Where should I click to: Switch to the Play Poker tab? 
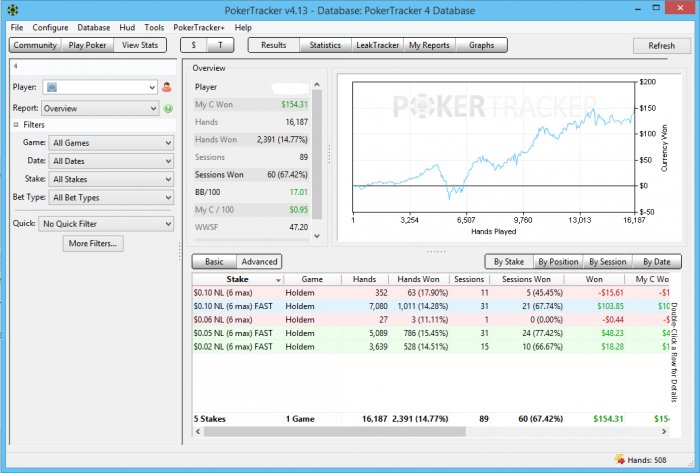tap(87, 45)
